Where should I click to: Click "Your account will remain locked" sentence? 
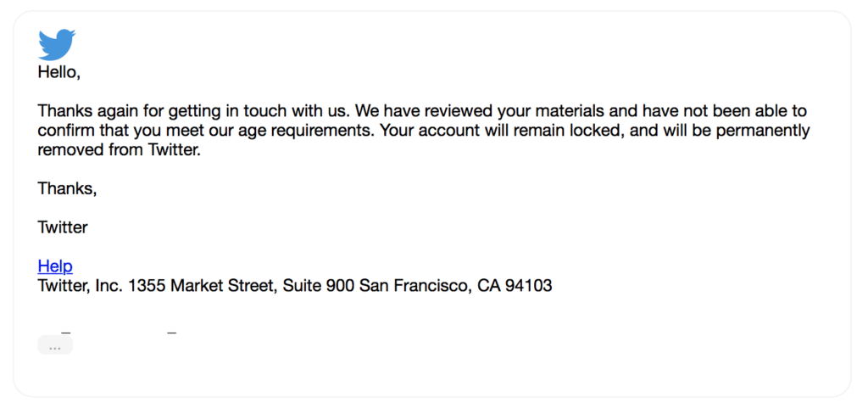click(490, 132)
